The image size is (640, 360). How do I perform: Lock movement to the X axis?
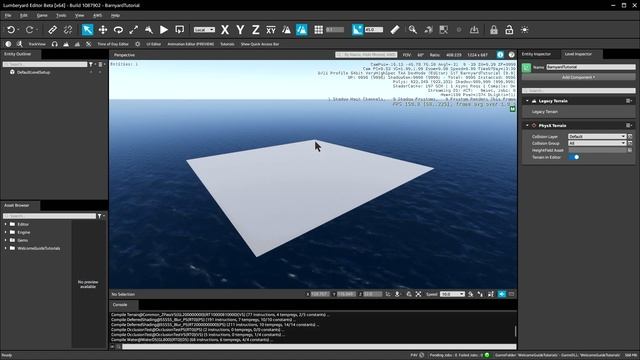224,30
